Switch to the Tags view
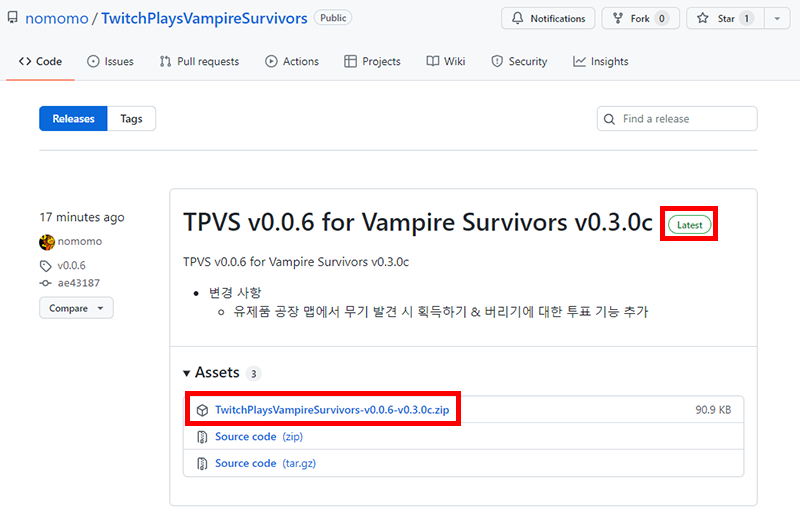Image resolution: width=800 pixels, height=514 pixels. pos(131,118)
